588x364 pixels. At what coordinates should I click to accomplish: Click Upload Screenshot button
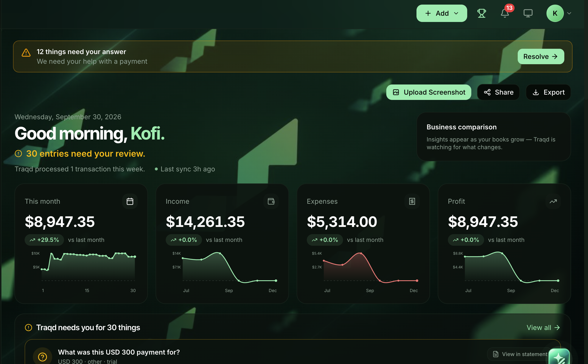[x=428, y=92]
